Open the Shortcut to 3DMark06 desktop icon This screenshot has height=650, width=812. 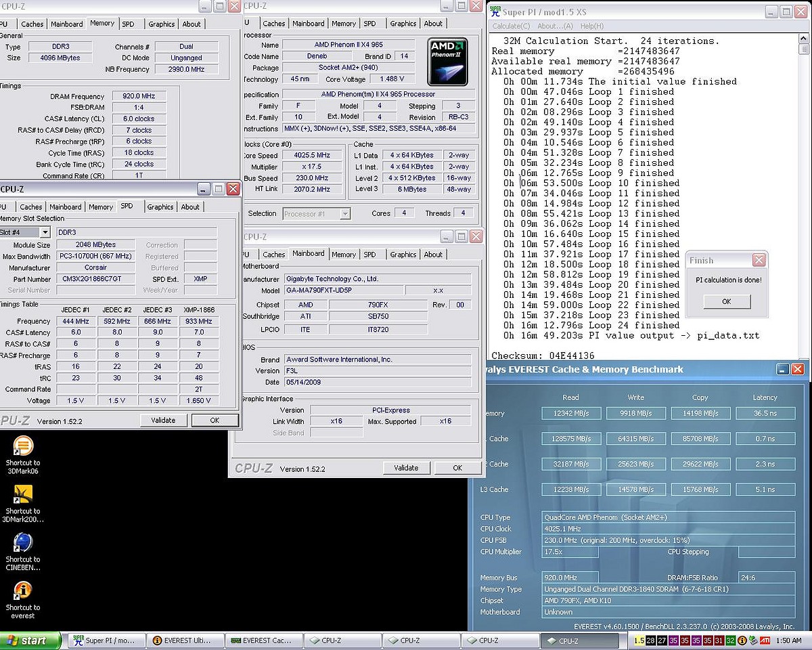(22, 456)
